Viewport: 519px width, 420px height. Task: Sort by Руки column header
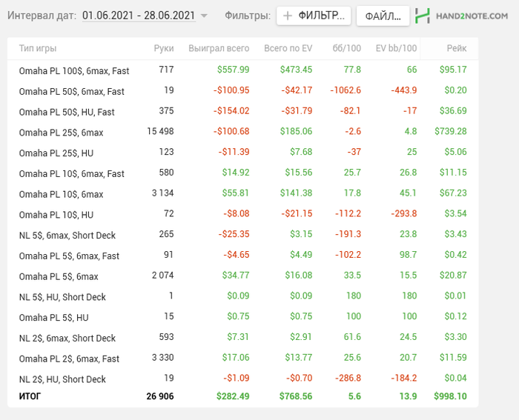click(164, 48)
